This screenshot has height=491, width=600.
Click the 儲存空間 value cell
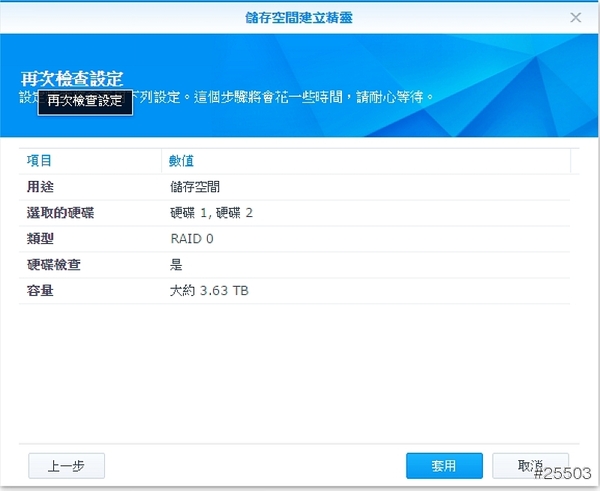coord(195,186)
